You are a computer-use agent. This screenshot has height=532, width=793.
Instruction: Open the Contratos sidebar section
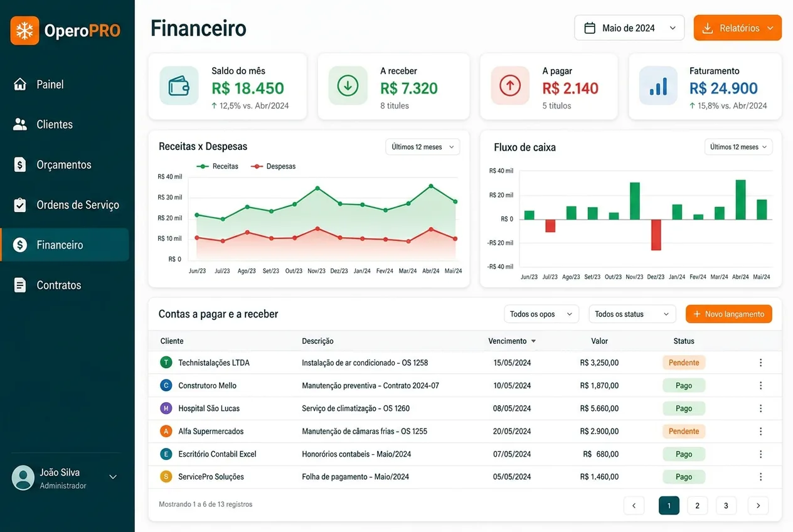point(65,285)
